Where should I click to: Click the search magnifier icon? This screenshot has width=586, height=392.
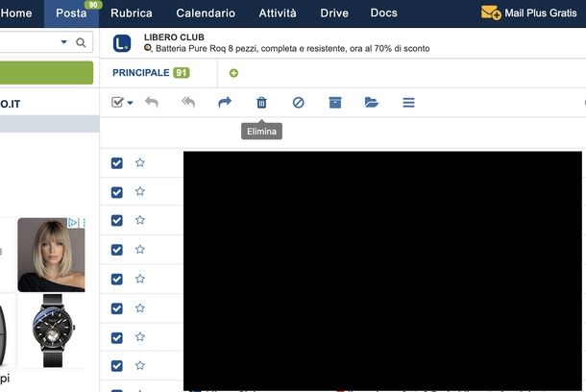tap(81, 42)
